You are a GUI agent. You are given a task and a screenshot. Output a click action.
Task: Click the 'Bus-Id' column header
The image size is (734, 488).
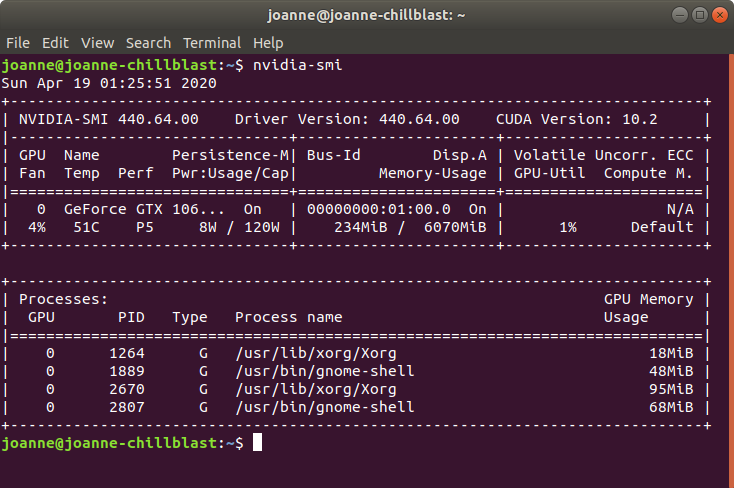click(334, 155)
